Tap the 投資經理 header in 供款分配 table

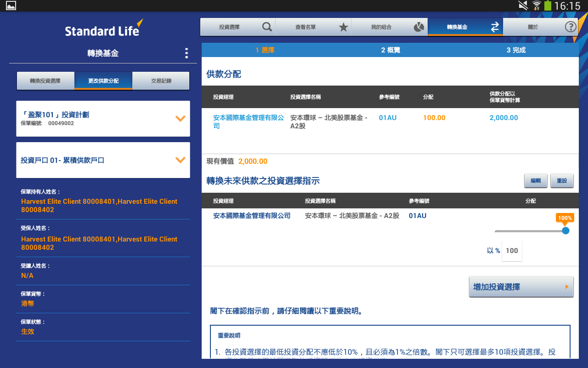point(223,97)
